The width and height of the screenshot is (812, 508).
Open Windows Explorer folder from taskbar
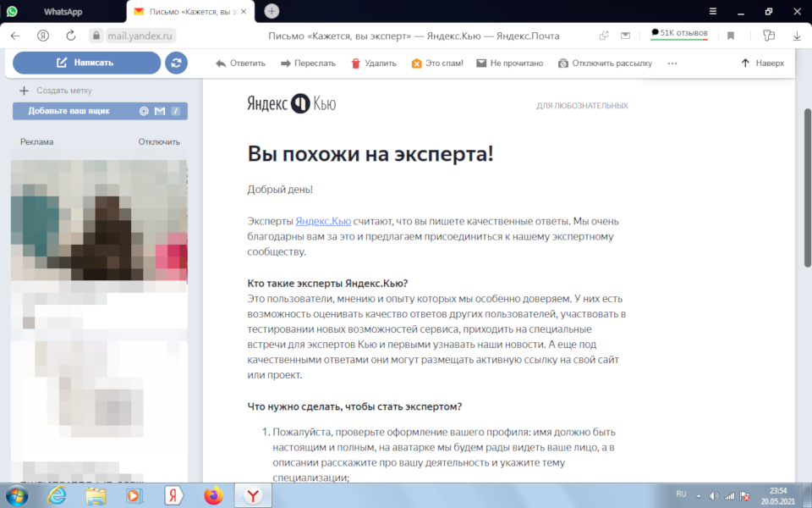click(x=96, y=496)
